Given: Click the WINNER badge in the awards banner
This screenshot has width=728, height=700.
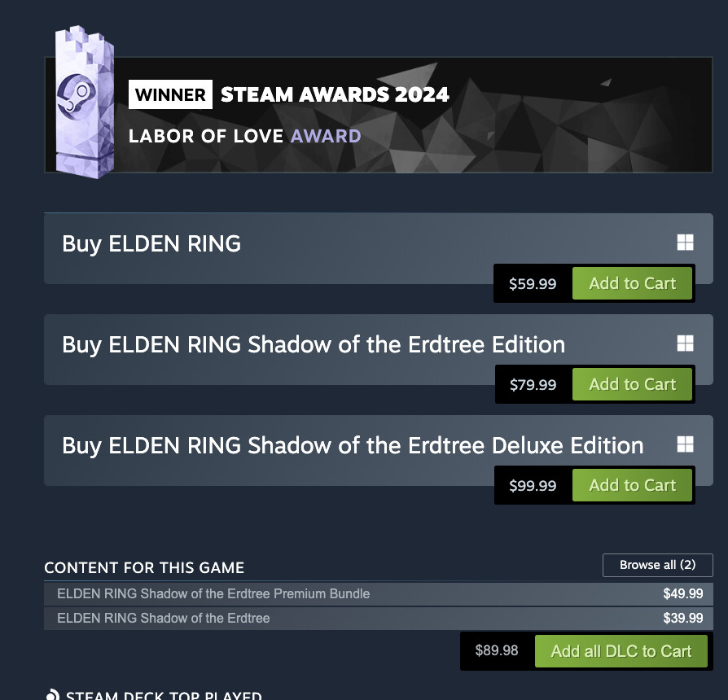Looking at the screenshot, I should (170, 94).
